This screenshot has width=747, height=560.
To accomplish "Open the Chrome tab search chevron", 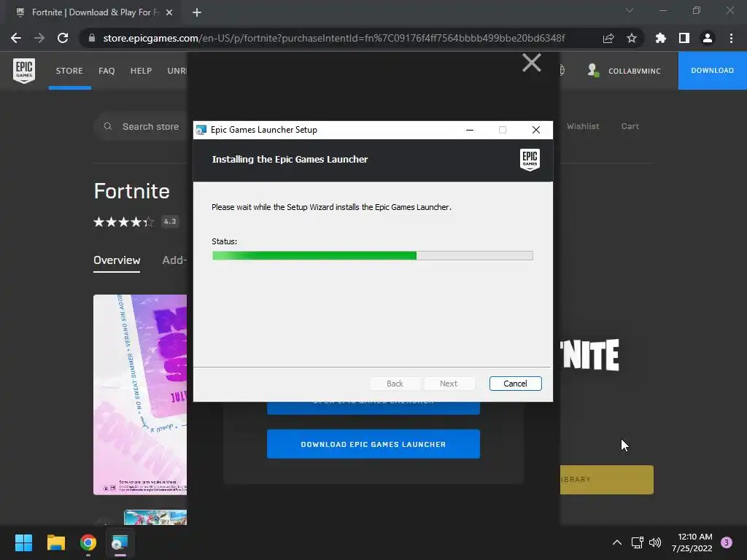I will tap(630, 10).
